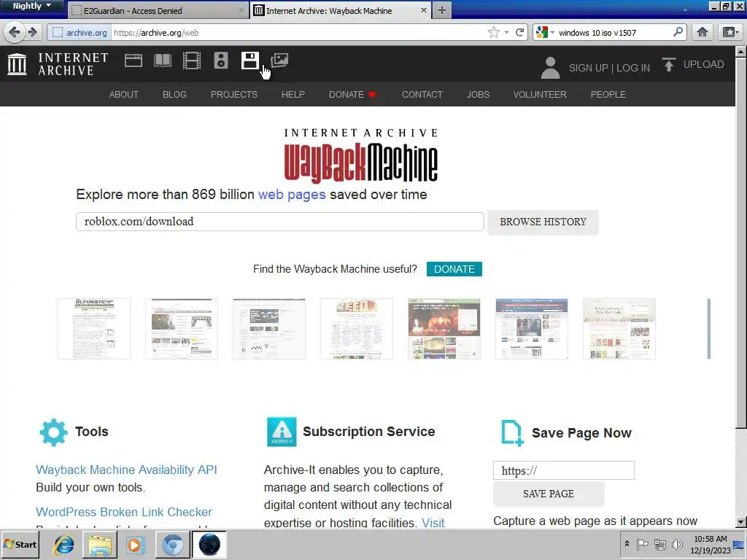Open the Nightly application menu
747x560 pixels.
tap(31, 6)
